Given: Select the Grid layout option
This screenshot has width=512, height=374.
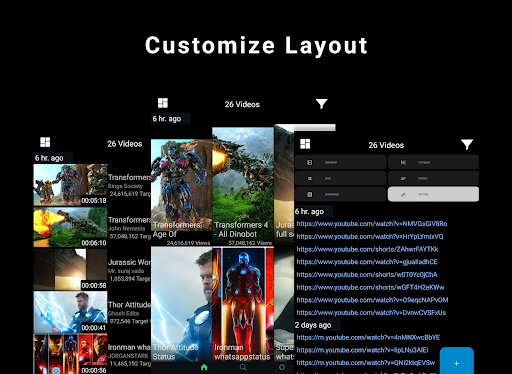Looking at the screenshot, I should pyautogui.click(x=340, y=178).
